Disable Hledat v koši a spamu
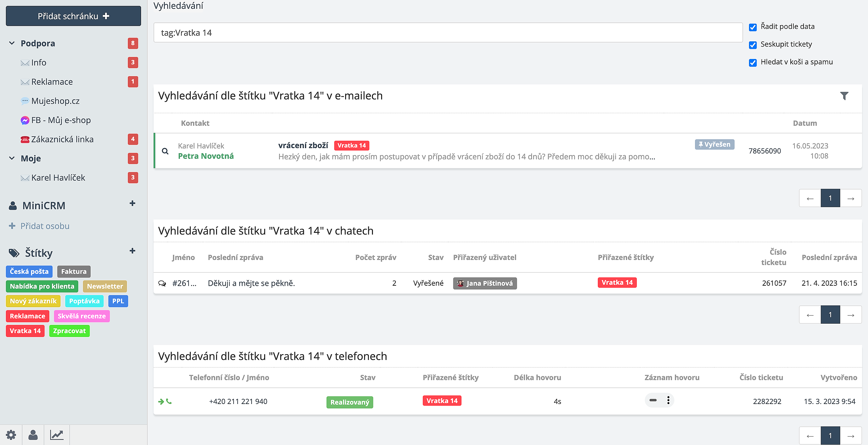The height and width of the screenshot is (445, 868). tap(753, 62)
